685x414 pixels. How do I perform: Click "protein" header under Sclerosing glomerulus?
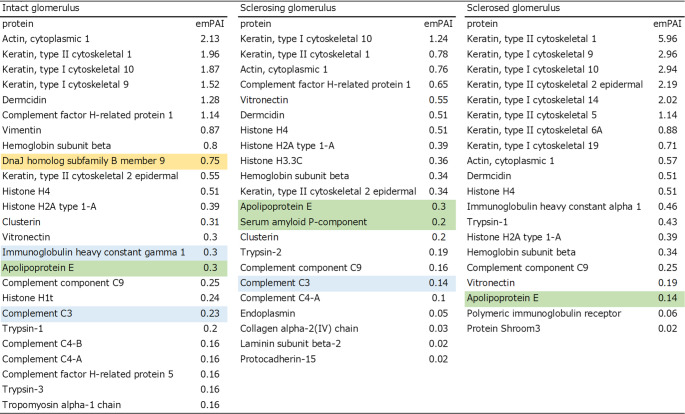[256, 24]
